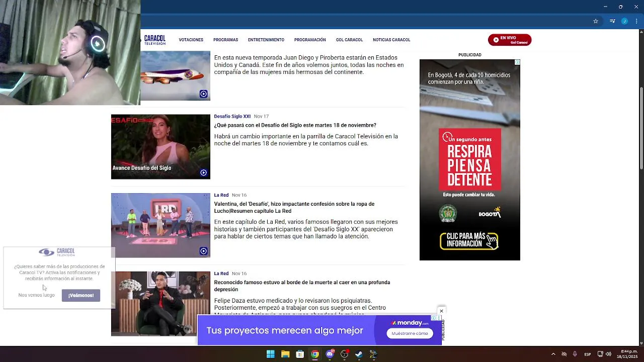The width and height of the screenshot is (644, 362).
Task: Open the Desafío presenter thumbnail
Action: (x=160, y=147)
